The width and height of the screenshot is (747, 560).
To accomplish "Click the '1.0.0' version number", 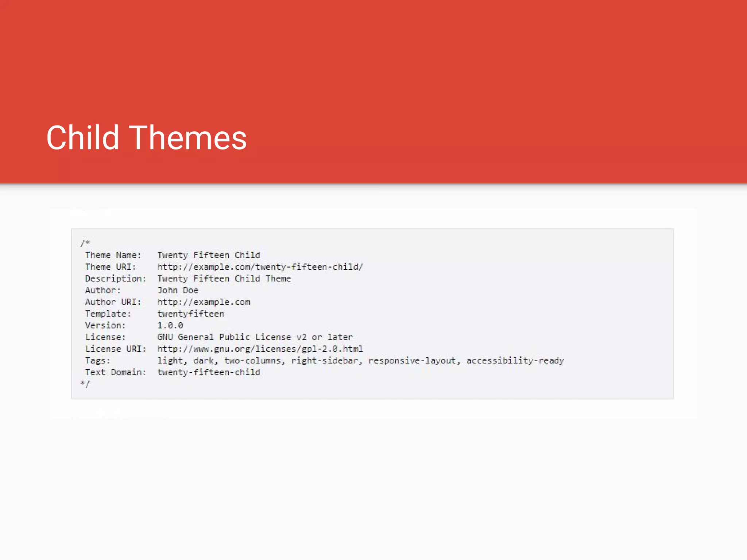I will point(170,325).
